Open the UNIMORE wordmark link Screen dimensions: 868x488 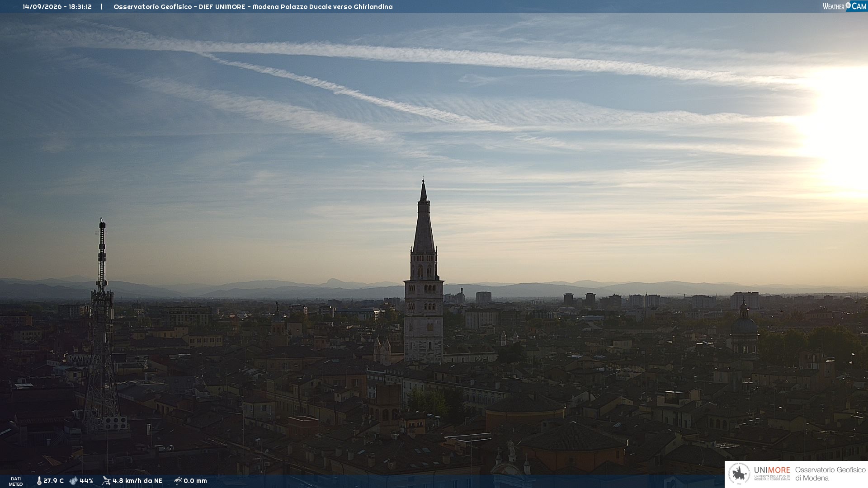[x=772, y=470]
